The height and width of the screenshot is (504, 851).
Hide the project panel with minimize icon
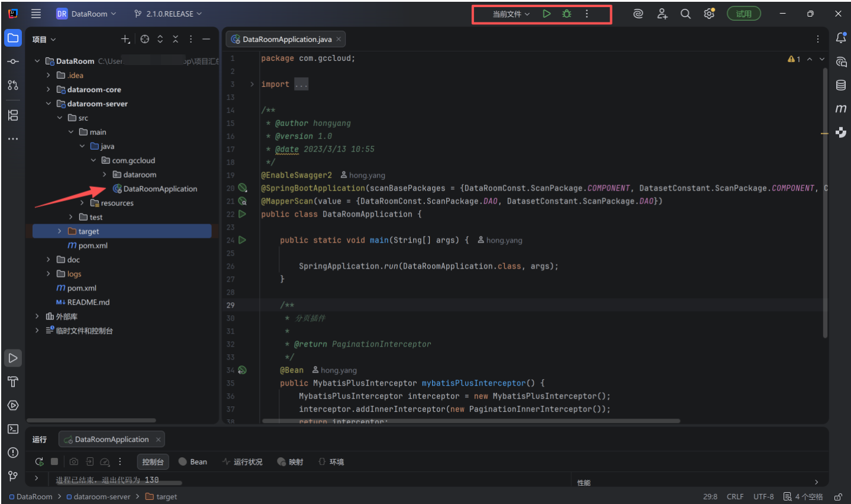pos(206,39)
